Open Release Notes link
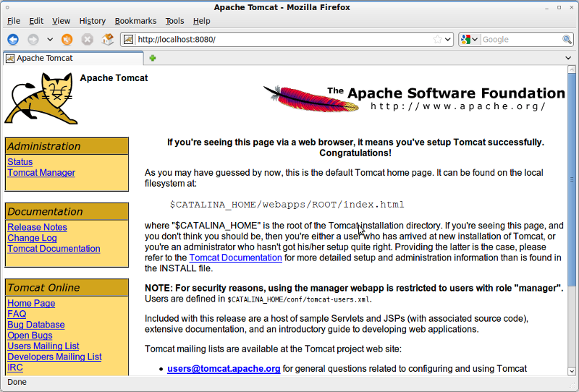This screenshot has height=392, width=579. [38, 227]
